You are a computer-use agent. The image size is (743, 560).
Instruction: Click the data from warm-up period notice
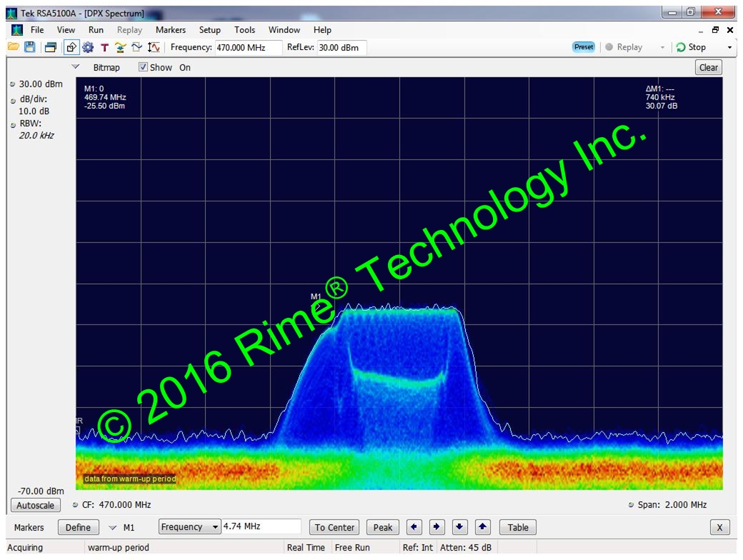click(130, 479)
